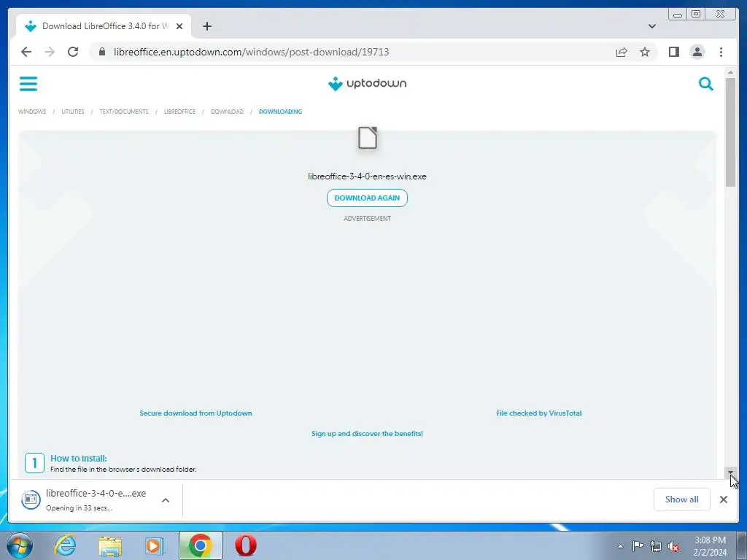Click the scrollbar down arrow
The image size is (747, 560).
pyautogui.click(x=730, y=472)
